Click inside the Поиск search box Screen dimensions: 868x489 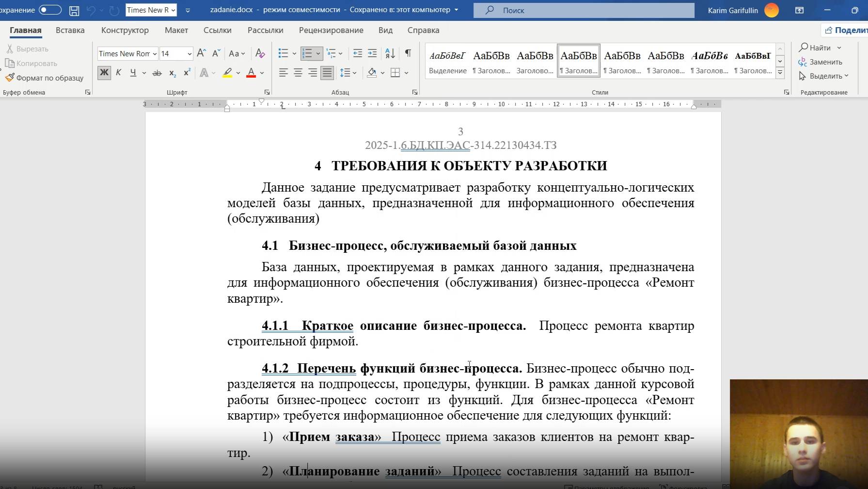tap(582, 10)
